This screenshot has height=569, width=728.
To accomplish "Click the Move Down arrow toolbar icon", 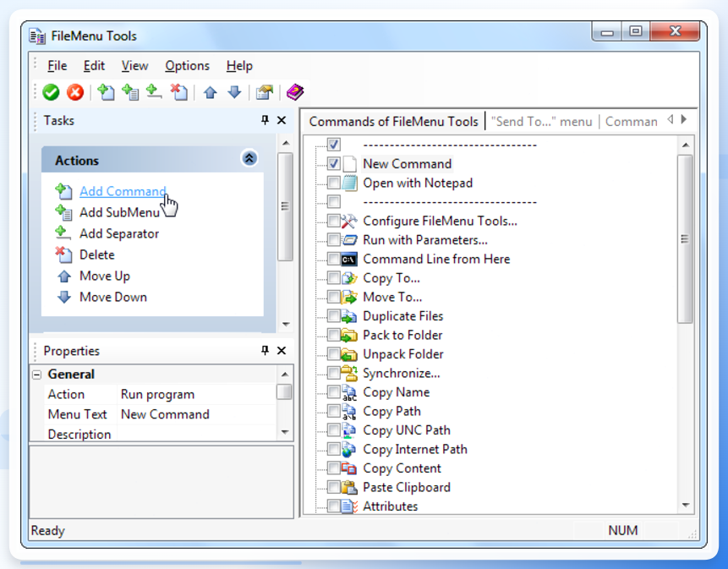I will [x=234, y=92].
